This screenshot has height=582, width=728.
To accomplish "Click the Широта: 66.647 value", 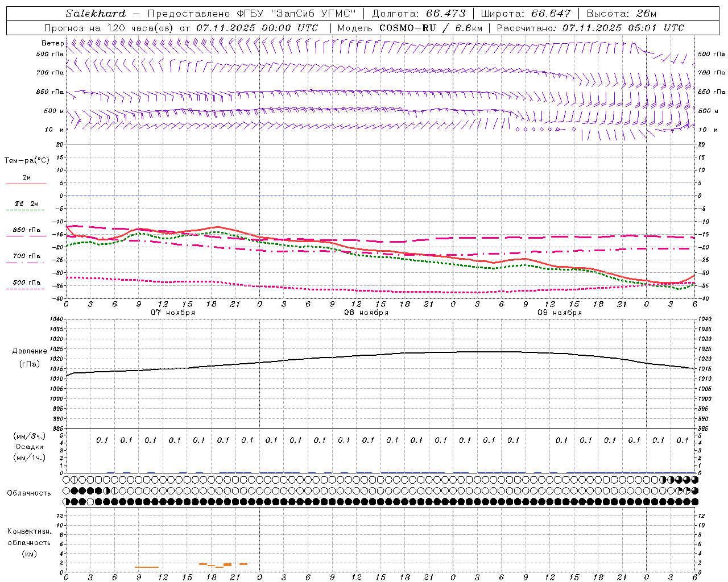I will point(526,14).
